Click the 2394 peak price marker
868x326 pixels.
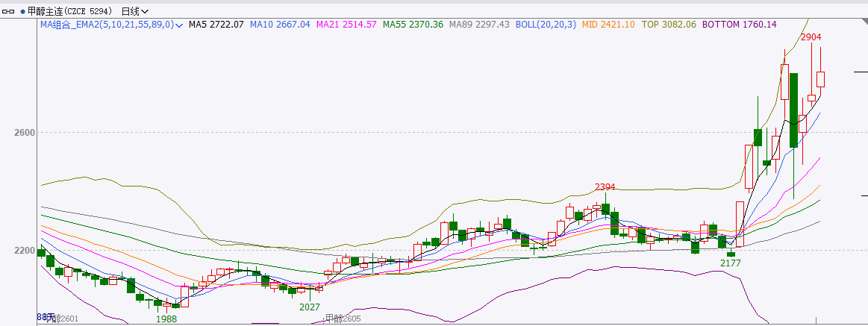(605, 186)
